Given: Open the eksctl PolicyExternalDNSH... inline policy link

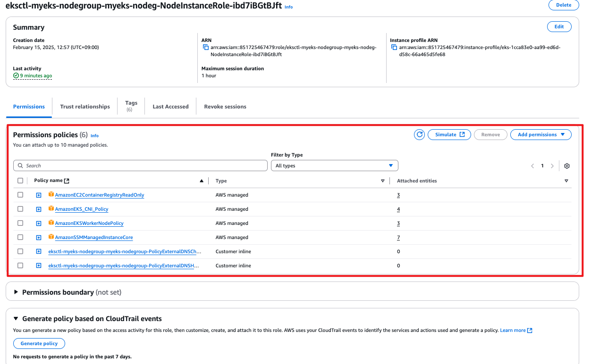Looking at the screenshot, I should [124, 265].
